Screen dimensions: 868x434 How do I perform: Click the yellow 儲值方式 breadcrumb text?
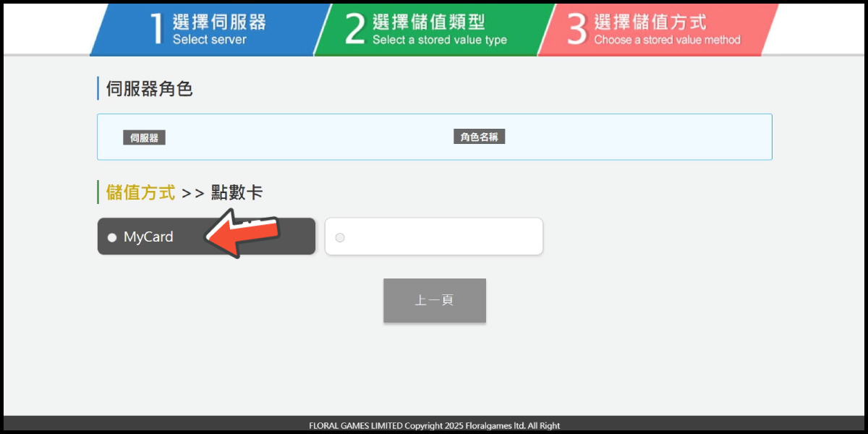click(140, 192)
